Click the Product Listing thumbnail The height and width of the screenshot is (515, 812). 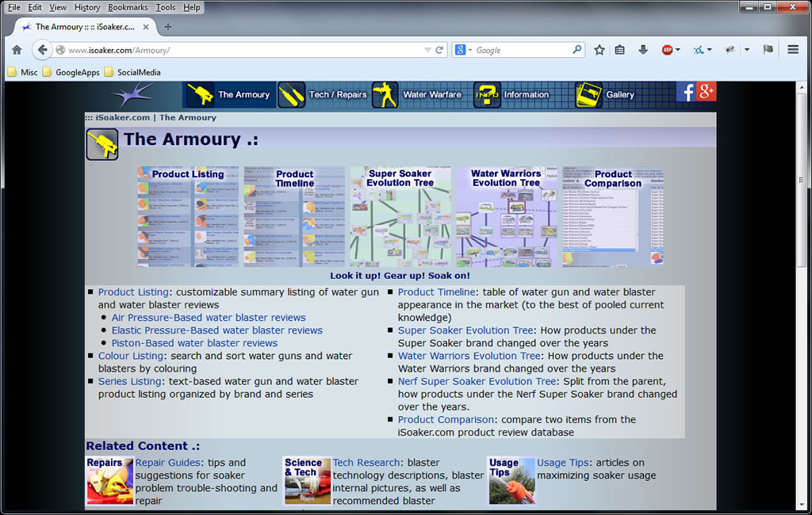pos(188,216)
